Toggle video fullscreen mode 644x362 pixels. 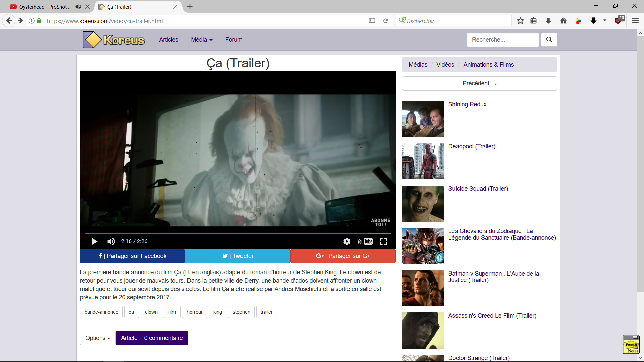pos(383,241)
